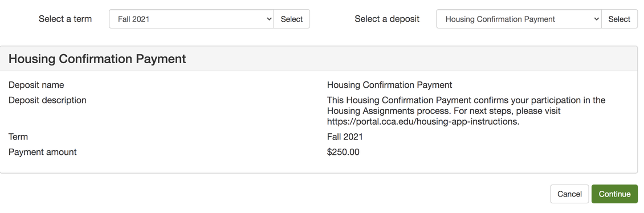
Task: Click the Housing Confirmation Payment deposit name value
Action: coord(389,85)
